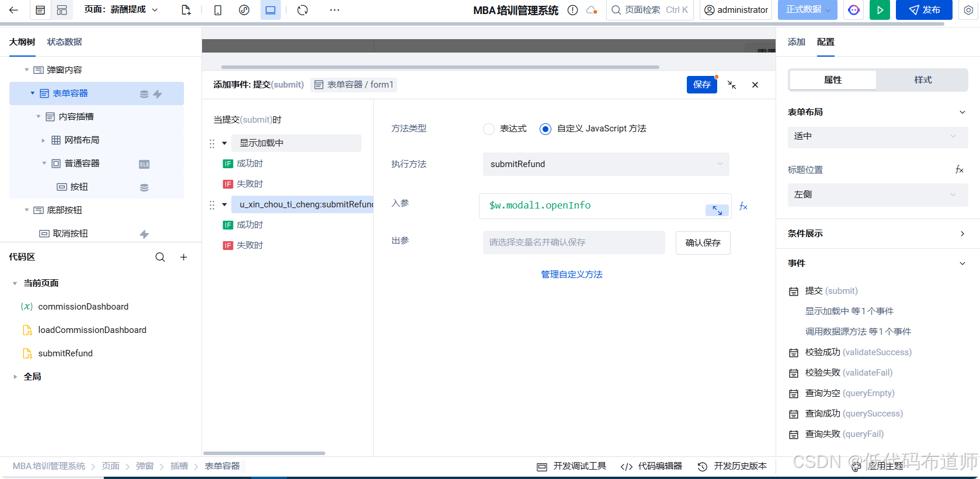Collapse the 显示加载中 action node
Image resolution: width=980 pixels, height=479 pixels.
tap(224, 143)
